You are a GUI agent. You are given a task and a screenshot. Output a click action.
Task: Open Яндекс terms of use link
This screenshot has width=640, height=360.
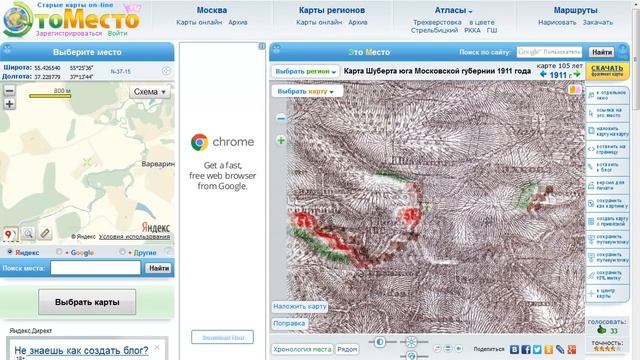click(x=134, y=237)
